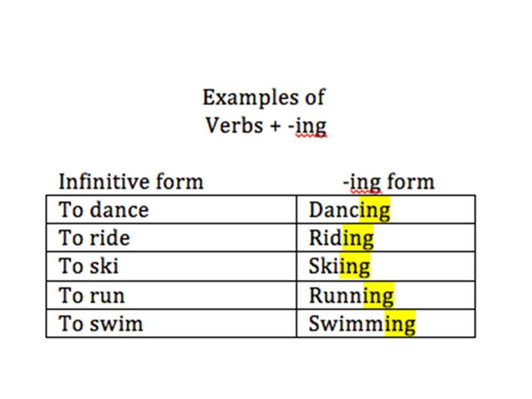This screenshot has width=532, height=399.
Task: Select the 'To ski' table cell
Action: pyautogui.click(x=171, y=266)
